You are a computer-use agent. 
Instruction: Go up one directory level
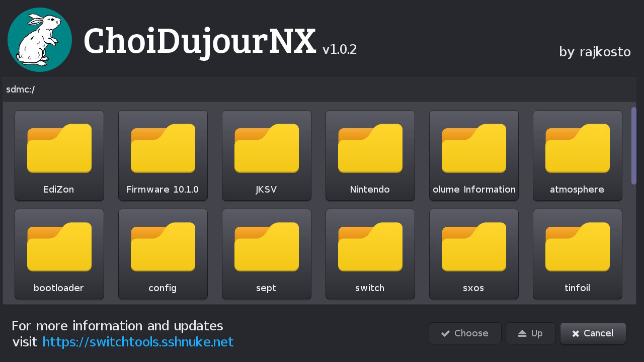(x=531, y=333)
